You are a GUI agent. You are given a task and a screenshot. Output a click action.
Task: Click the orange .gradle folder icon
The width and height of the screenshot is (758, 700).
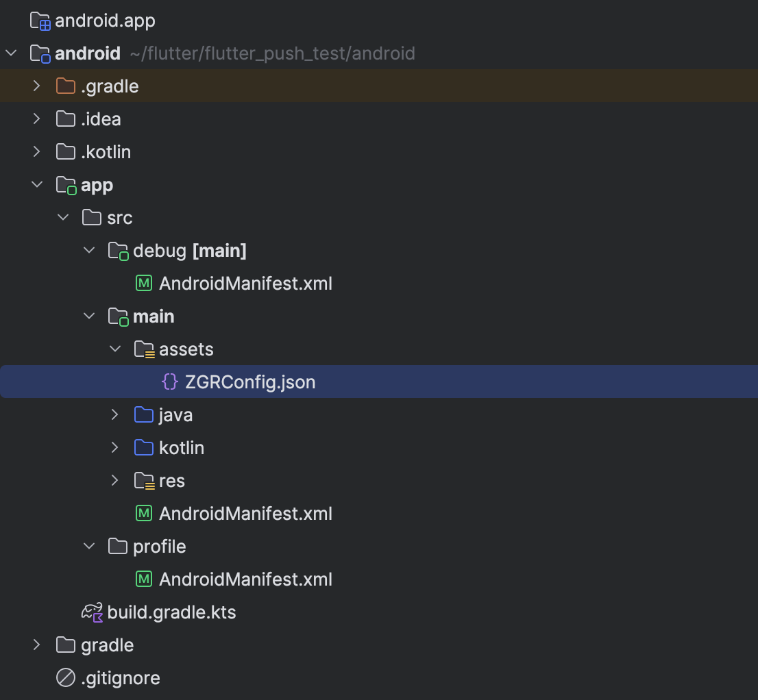pos(66,86)
